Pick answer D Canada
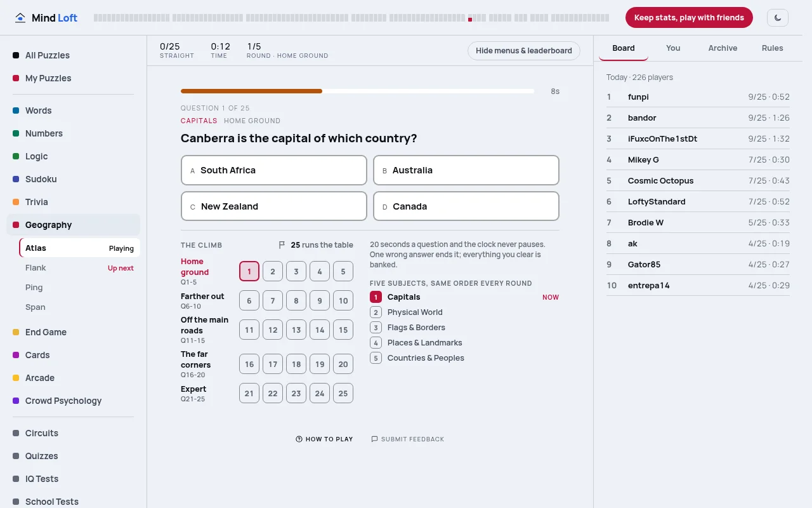The width and height of the screenshot is (812, 508). pyautogui.click(x=466, y=206)
